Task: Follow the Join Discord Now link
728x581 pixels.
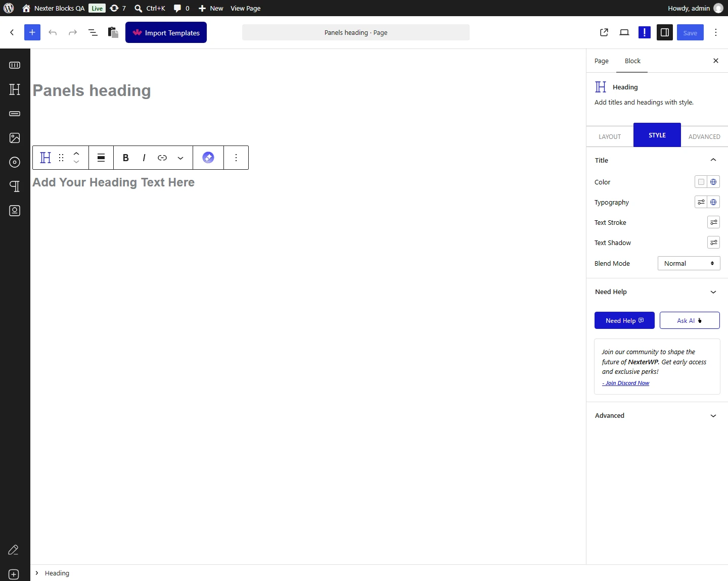Action: tap(626, 383)
